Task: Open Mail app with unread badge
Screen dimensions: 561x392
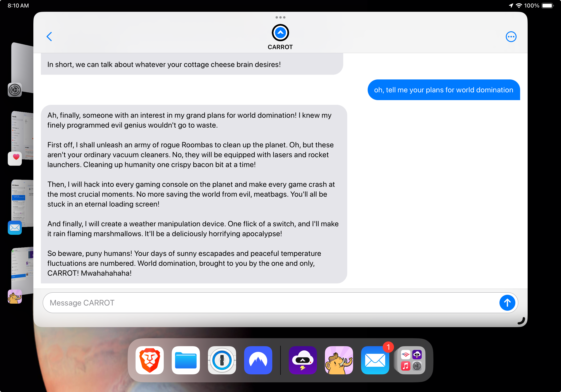Action: point(375,360)
